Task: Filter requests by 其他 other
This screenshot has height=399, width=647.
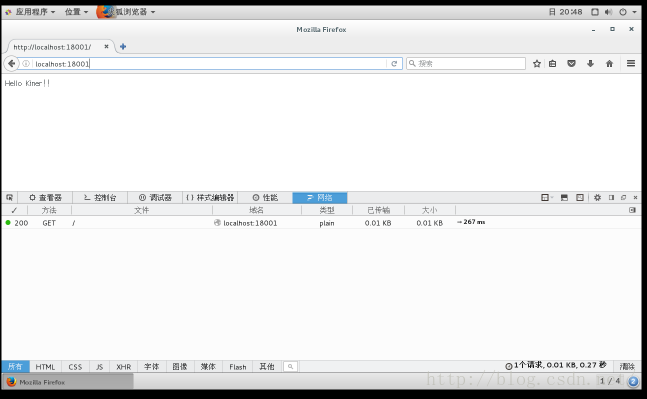Action: tap(267, 366)
